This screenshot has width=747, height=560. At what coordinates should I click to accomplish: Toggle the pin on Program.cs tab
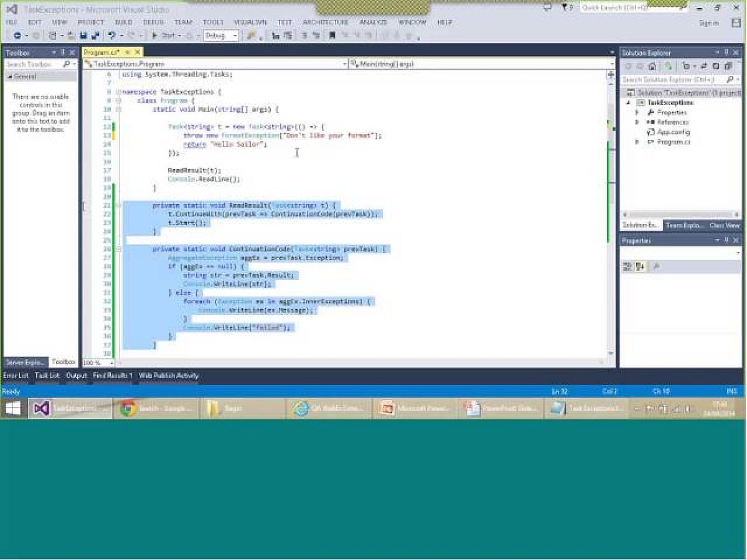coord(128,53)
